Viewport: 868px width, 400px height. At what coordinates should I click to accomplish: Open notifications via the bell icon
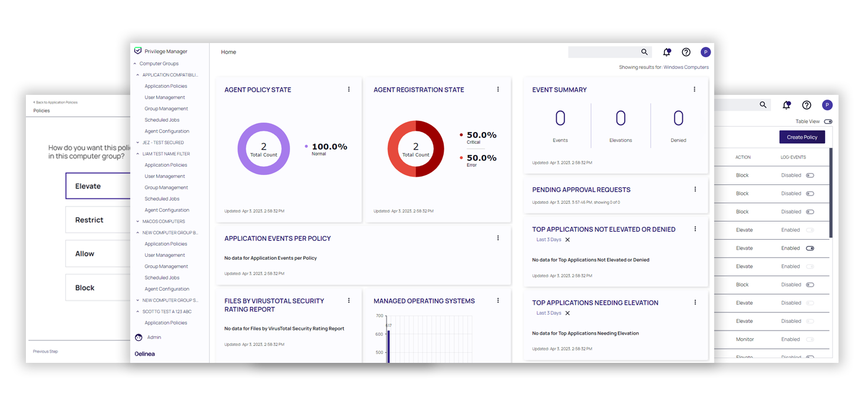(666, 52)
